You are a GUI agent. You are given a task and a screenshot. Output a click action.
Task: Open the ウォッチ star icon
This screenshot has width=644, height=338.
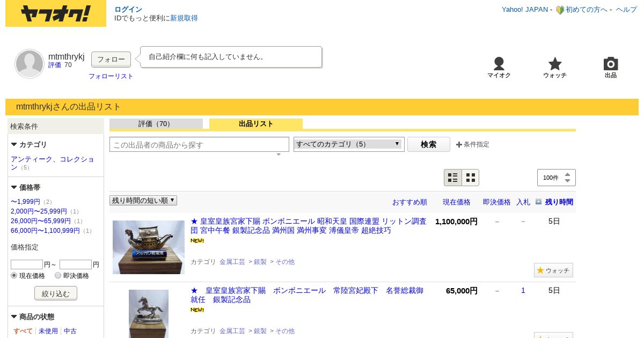click(x=555, y=63)
